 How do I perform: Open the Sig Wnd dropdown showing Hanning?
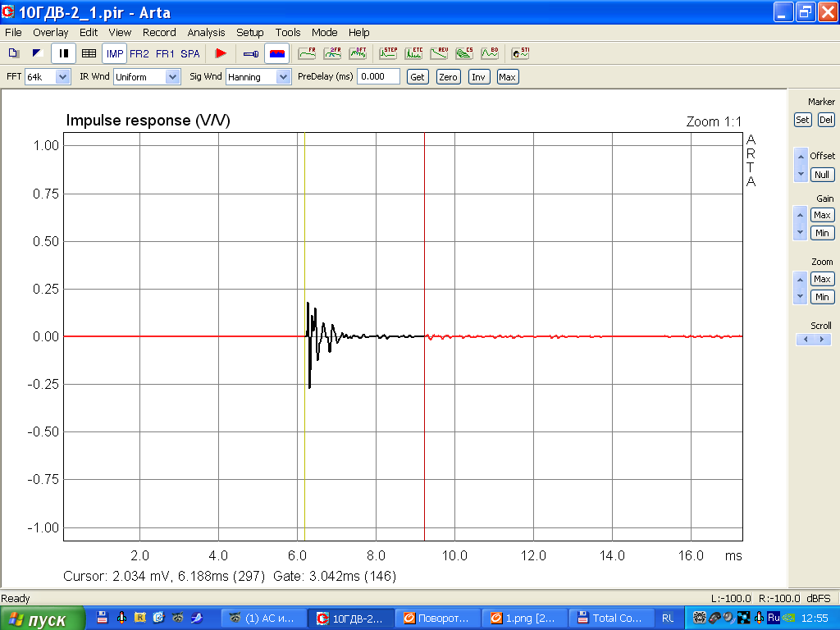(258, 76)
